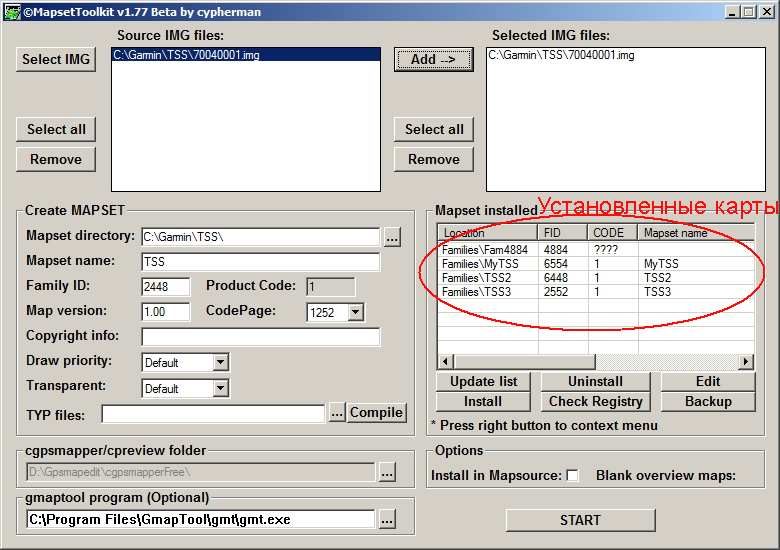Select the Families\MyTSS row

coord(596,264)
